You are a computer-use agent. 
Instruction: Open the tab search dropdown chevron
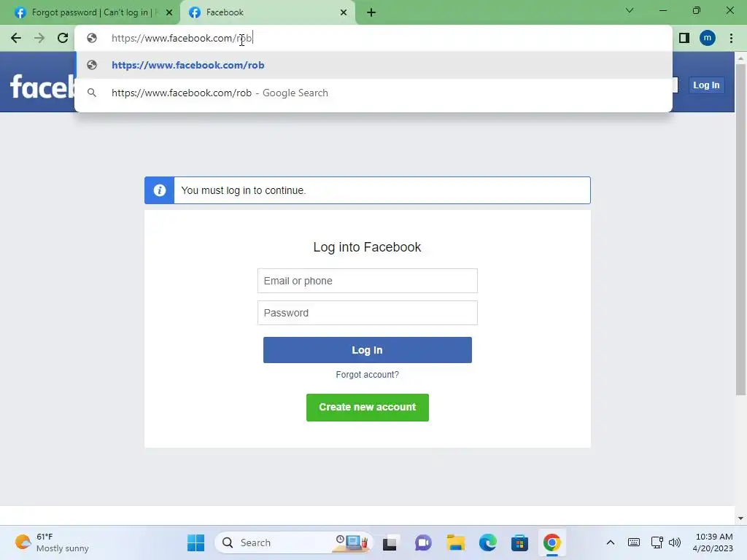click(630, 10)
